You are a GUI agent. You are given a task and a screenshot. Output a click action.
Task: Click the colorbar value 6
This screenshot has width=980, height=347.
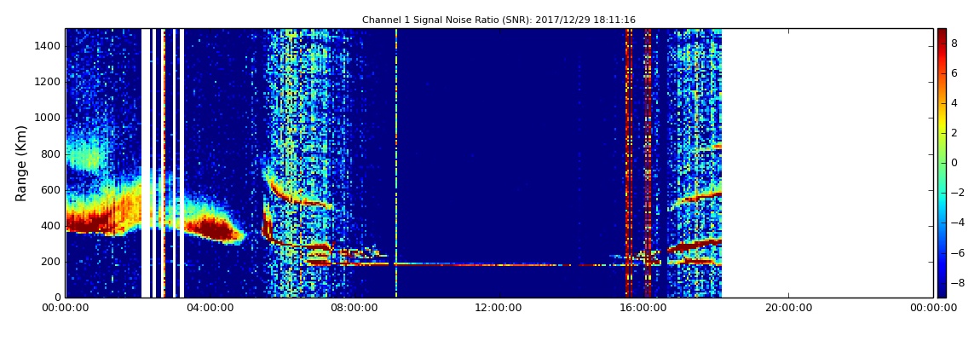[x=954, y=73]
